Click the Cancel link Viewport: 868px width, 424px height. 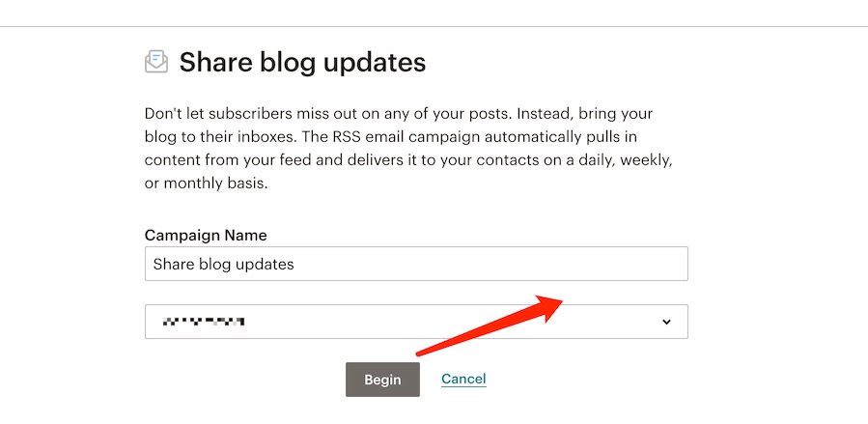coord(463,379)
